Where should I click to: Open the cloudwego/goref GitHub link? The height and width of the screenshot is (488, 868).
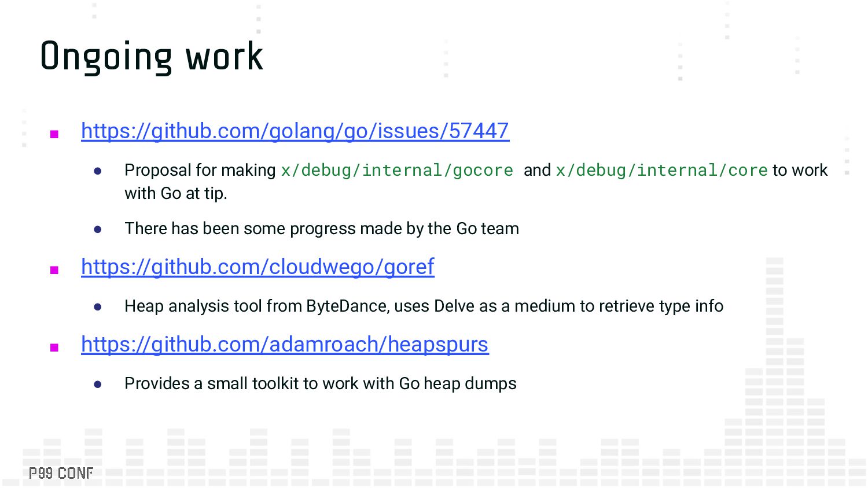258,267
